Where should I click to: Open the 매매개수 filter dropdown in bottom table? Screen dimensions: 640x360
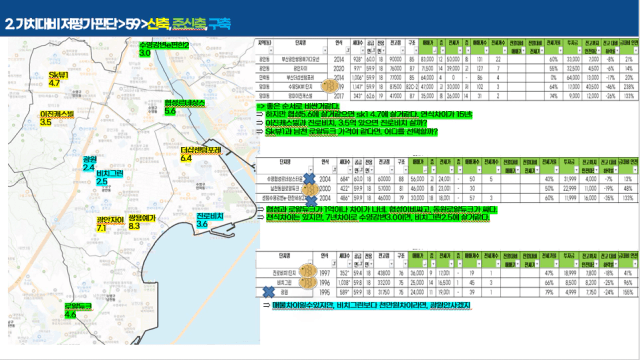point(478,264)
